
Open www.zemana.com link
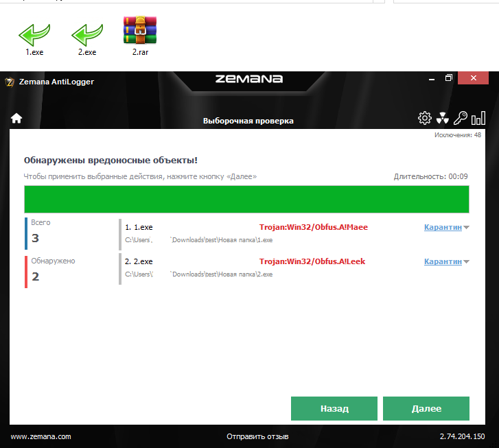click(x=40, y=436)
